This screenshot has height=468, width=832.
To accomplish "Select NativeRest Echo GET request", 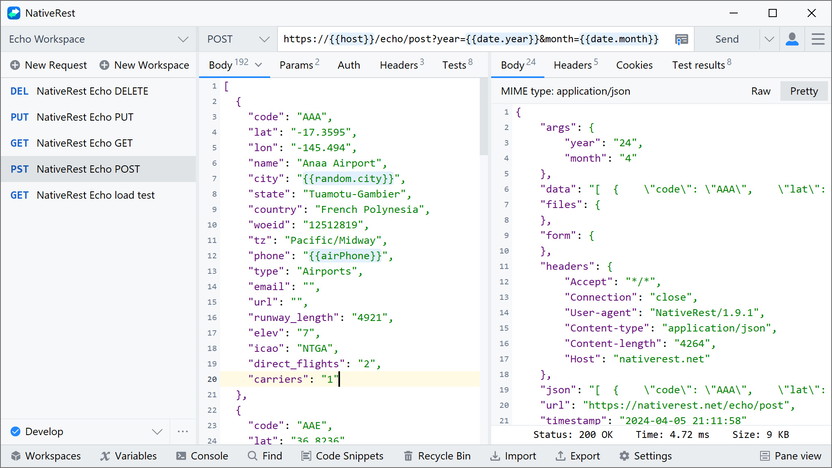I will point(99,143).
